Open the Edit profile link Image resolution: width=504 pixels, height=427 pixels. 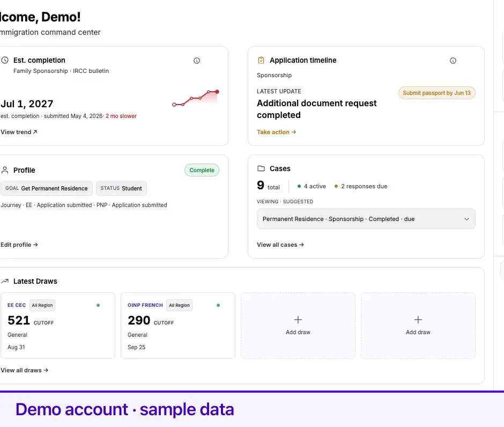click(x=19, y=245)
